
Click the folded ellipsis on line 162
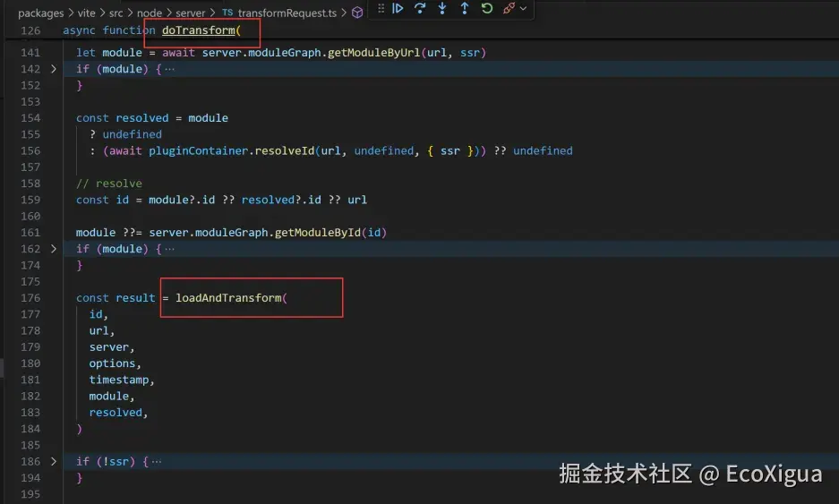click(169, 249)
